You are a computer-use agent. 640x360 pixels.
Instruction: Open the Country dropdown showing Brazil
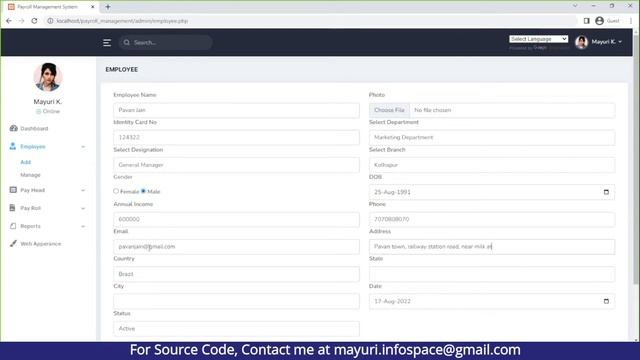click(x=236, y=274)
